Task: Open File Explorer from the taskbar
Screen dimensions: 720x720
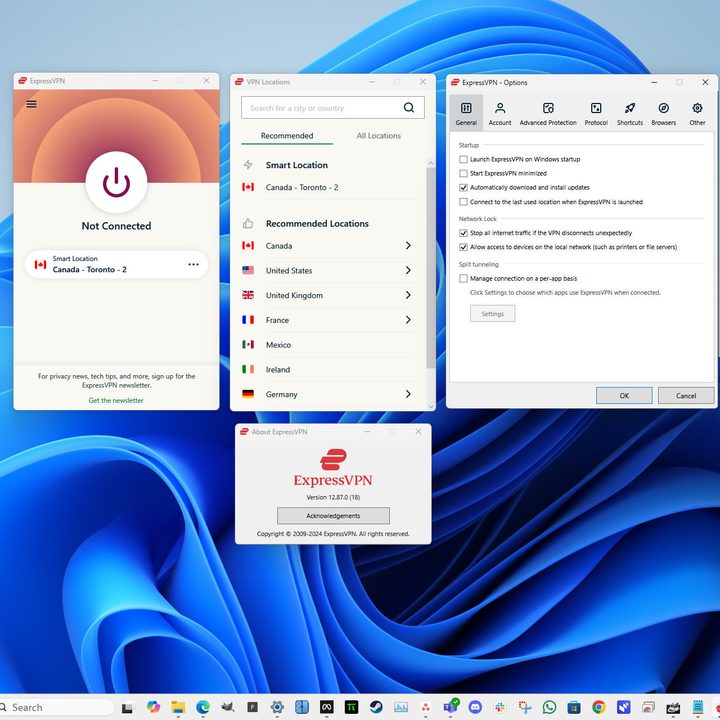Action: pyautogui.click(x=178, y=707)
